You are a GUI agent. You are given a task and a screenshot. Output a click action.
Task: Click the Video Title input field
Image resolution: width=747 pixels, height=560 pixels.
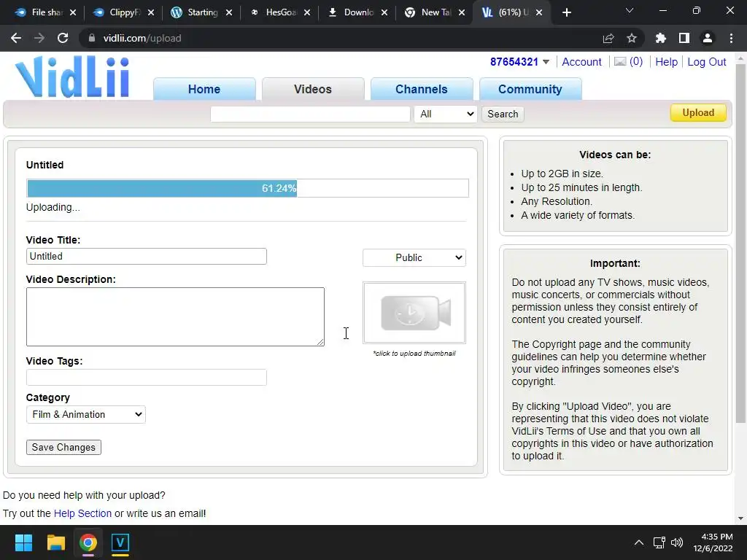[146, 256]
